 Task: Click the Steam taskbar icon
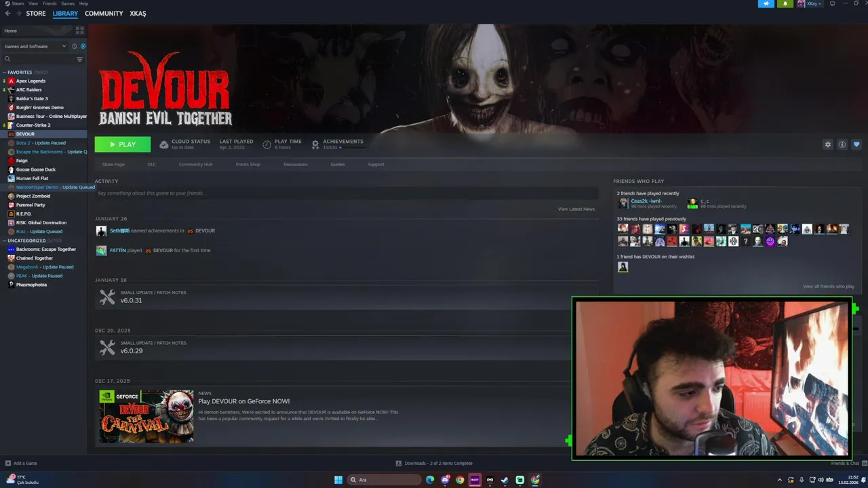(505, 480)
